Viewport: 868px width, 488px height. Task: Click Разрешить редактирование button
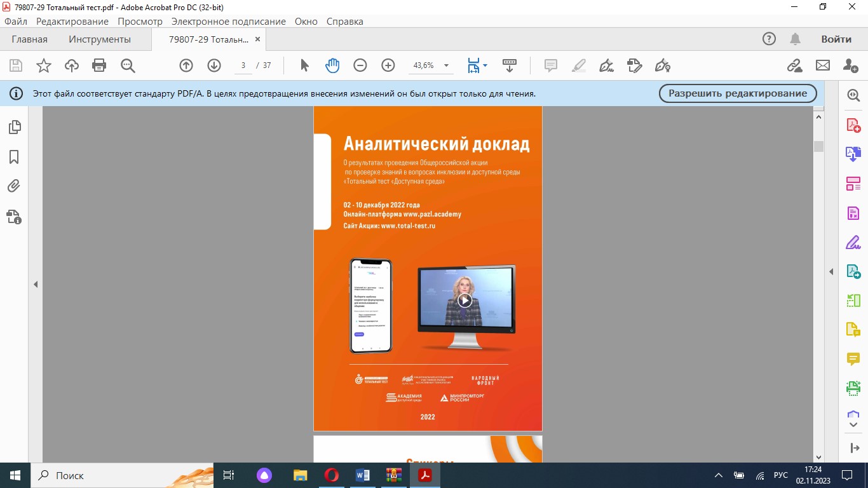[738, 93]
